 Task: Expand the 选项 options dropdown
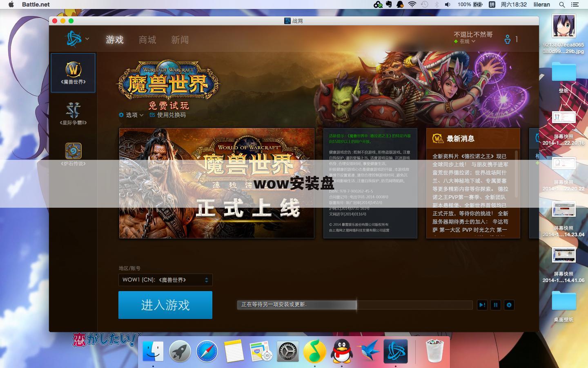pyautogui.click(x=131, y=115)
